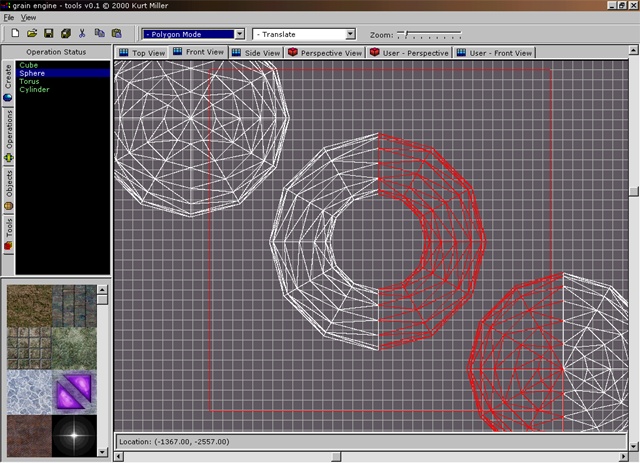Switch to User - Perspective tab

coord(409,53)
